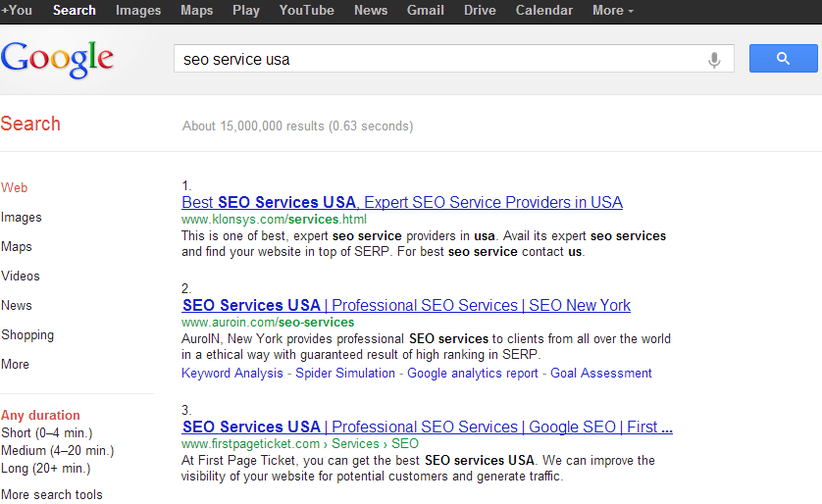
Task: Expand More in the left sidebar
Action: 15,364
